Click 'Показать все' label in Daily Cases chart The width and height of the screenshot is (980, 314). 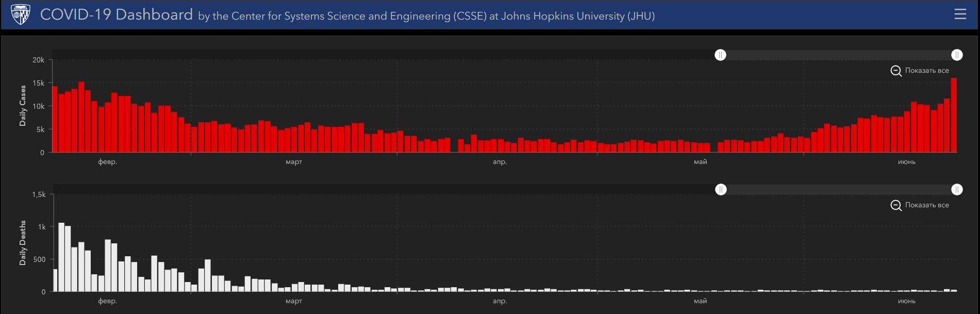tap(927, 71)
